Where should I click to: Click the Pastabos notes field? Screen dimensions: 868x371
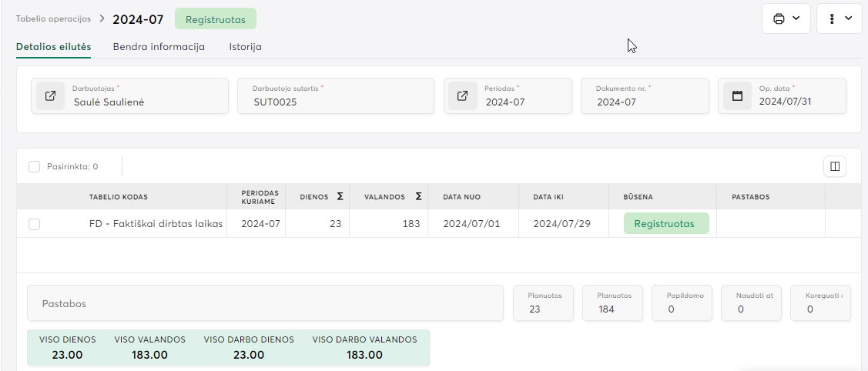264,303
